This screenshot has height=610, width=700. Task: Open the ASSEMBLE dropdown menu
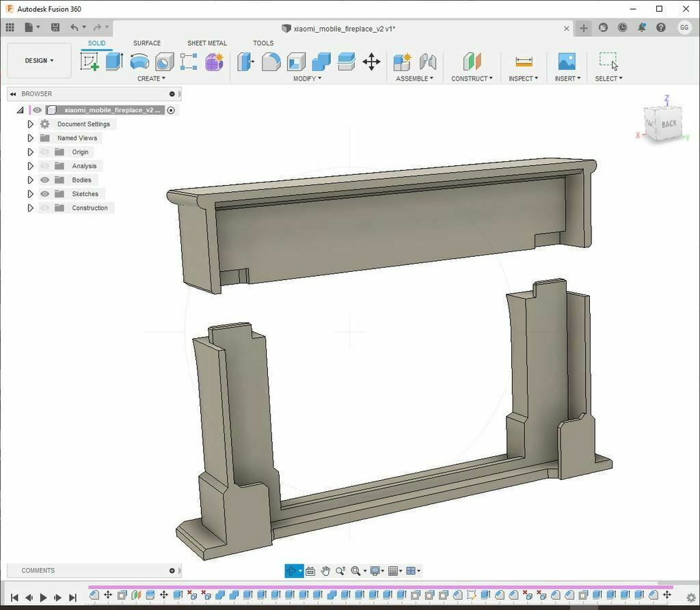pyautogui.click(x=414, y=79)
